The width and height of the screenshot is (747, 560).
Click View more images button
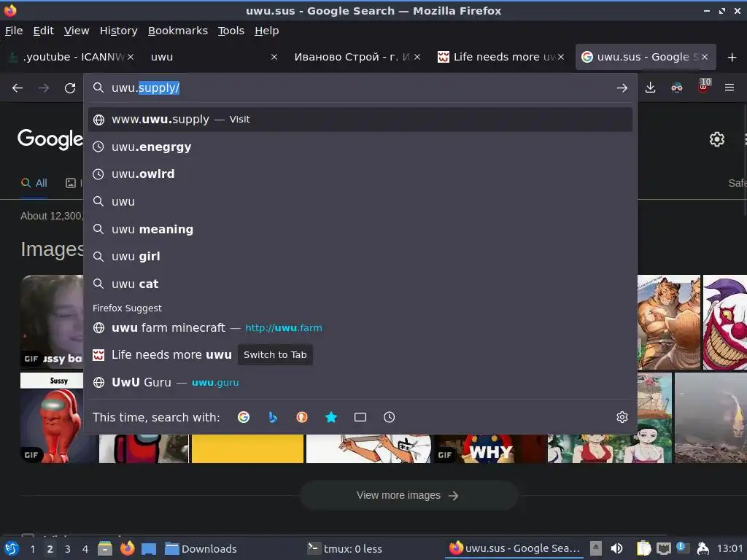click(409, 495)
